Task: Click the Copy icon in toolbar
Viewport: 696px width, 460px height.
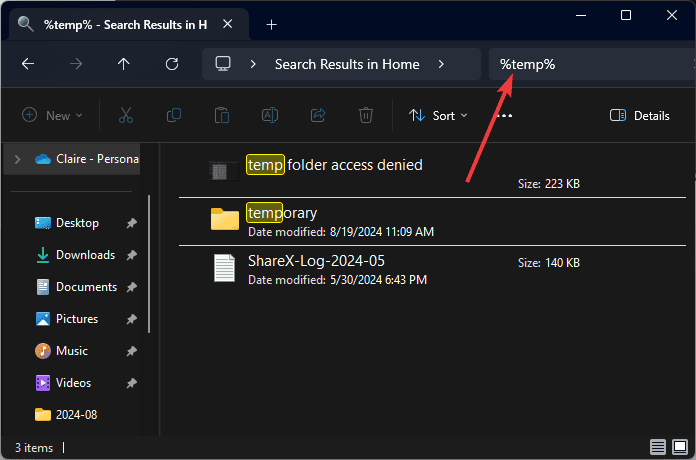Action: pos(173,115)
